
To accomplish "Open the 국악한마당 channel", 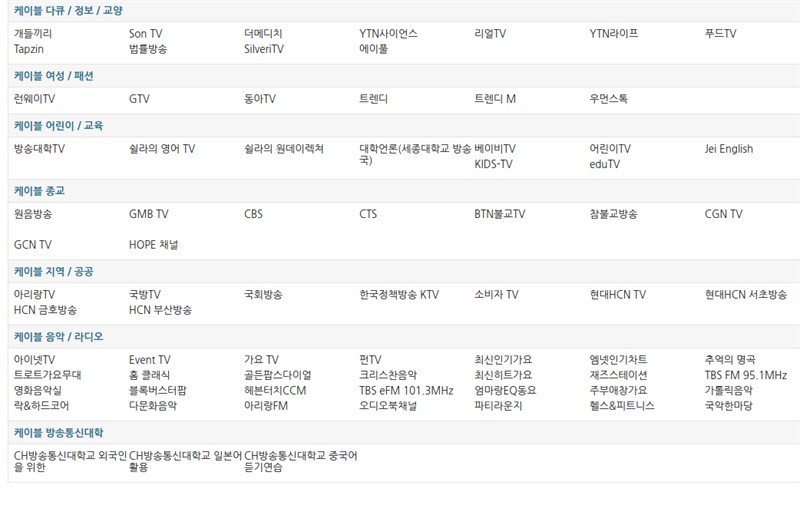I will pos(729,406).
